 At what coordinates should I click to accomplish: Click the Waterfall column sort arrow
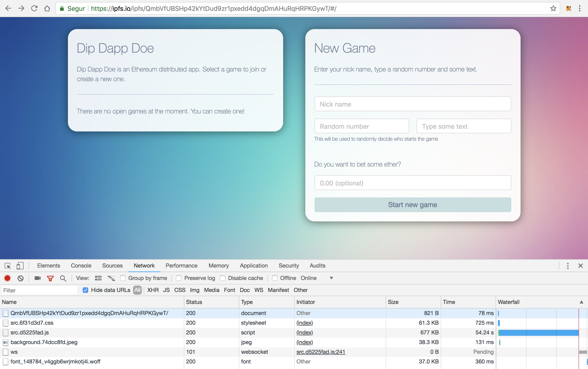(x=581, y=302)
